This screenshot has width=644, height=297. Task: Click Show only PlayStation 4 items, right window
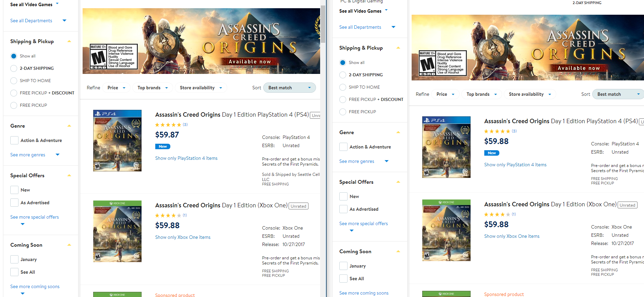coord(515,165)
